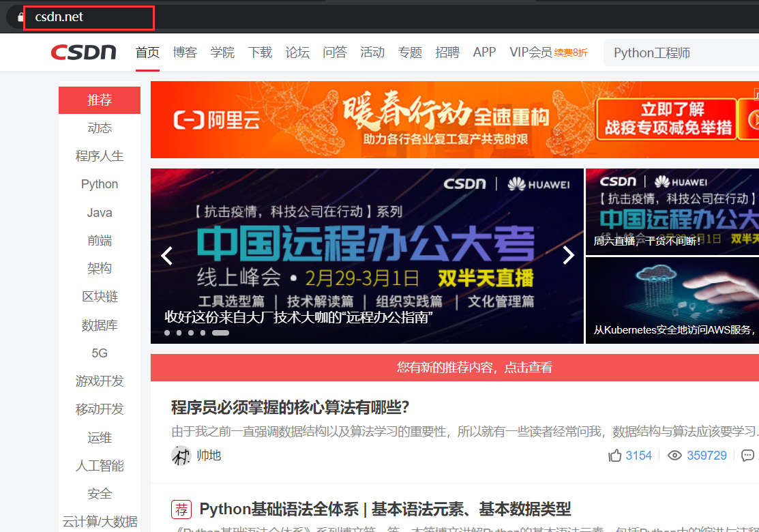Image resolution: width=759 pixels, height=532 pixels.
Task: Select the 架构 sidebar category
Action: [100, 268]
